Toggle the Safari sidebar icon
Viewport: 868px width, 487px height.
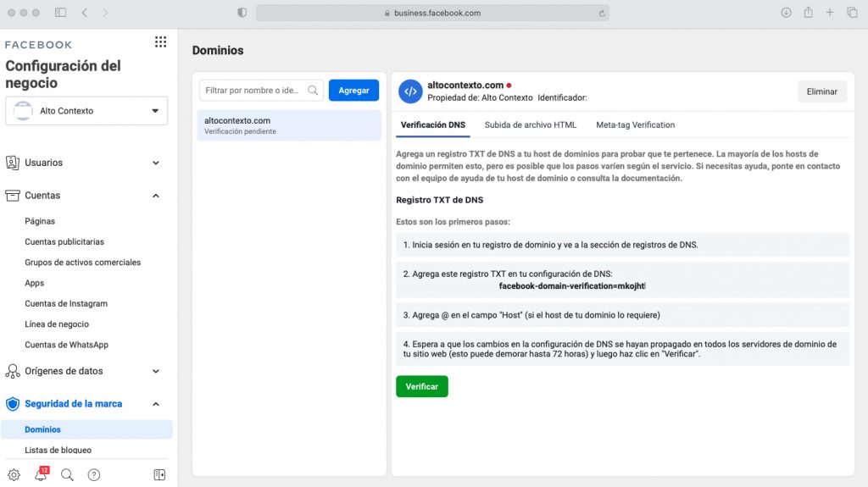(x=60, y=13)
